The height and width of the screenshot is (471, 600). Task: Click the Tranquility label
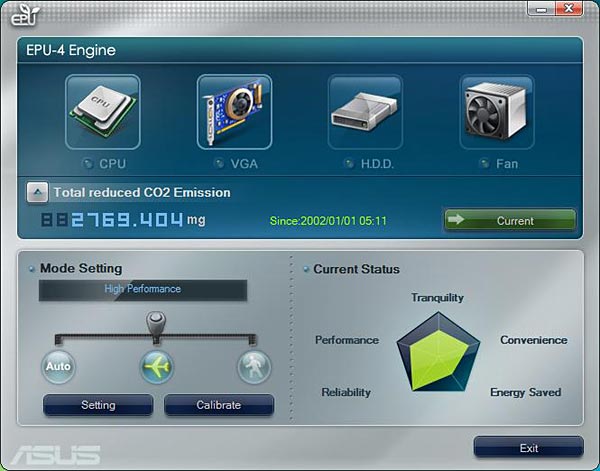click(x=437, y=298)
